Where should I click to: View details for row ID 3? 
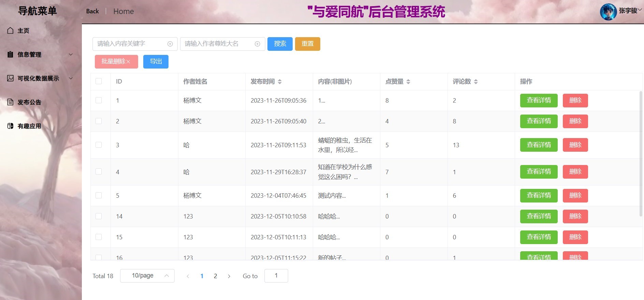tap(539, 145)
